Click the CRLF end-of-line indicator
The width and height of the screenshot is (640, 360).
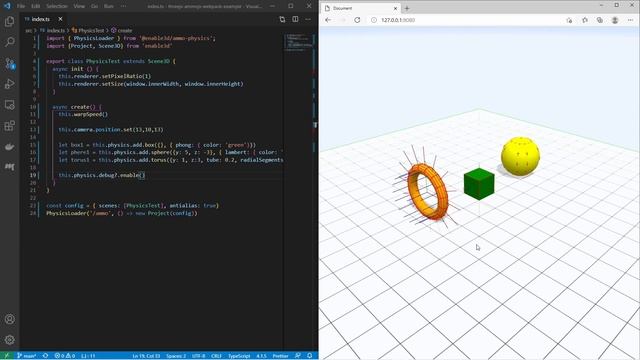click(216, 356)
